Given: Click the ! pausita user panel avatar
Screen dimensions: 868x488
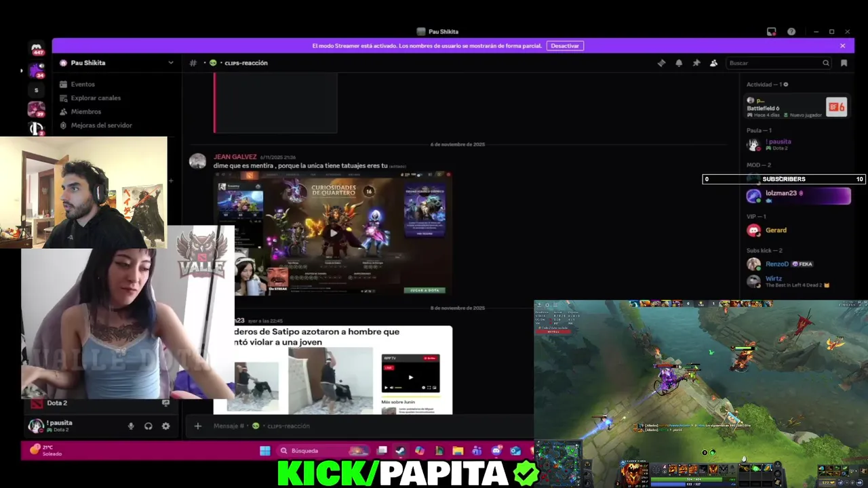Looking at the screenshot, I should coord(35,426).
